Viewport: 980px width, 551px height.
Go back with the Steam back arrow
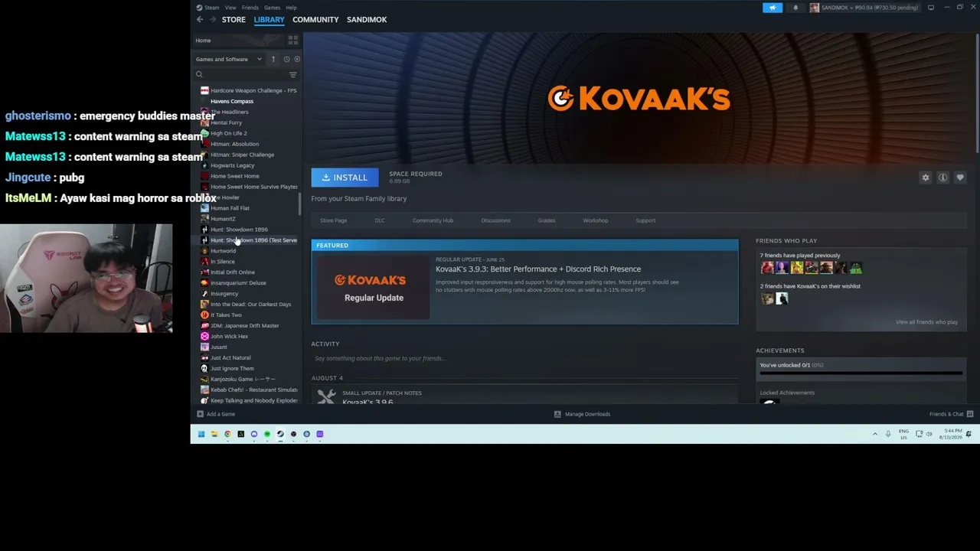point(200,19)
